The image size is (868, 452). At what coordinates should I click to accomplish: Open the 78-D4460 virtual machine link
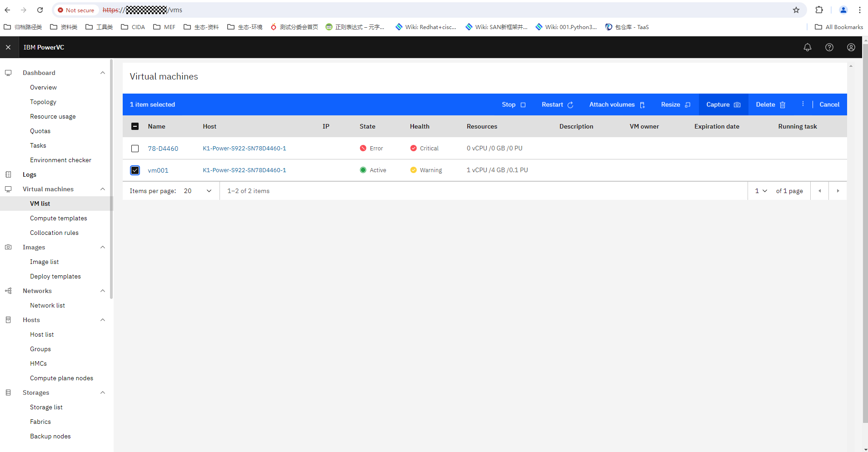coord(163,149)
